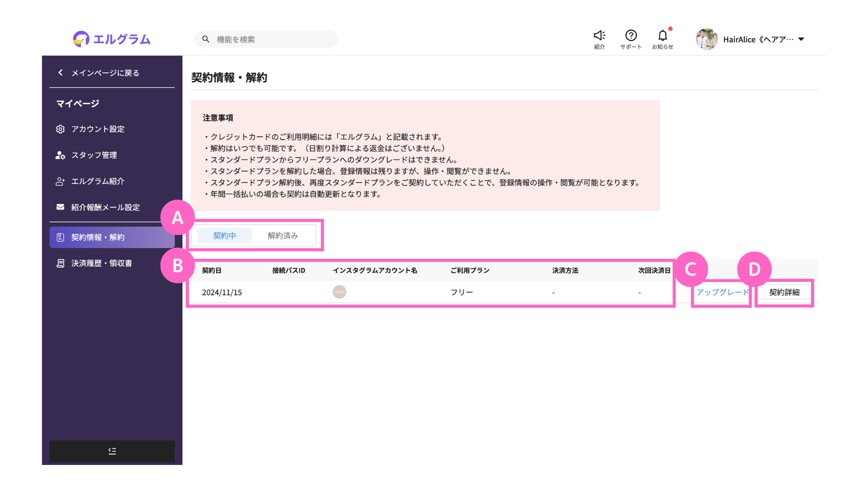Expand the HairAlice account dropdown arrow

(x=801, y=39)
